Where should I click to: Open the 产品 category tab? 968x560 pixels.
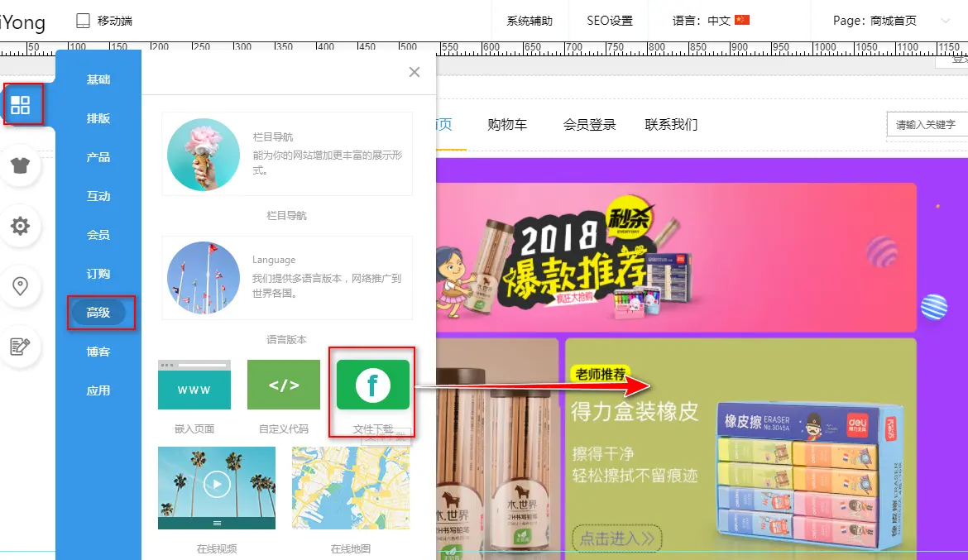point(98,157)
